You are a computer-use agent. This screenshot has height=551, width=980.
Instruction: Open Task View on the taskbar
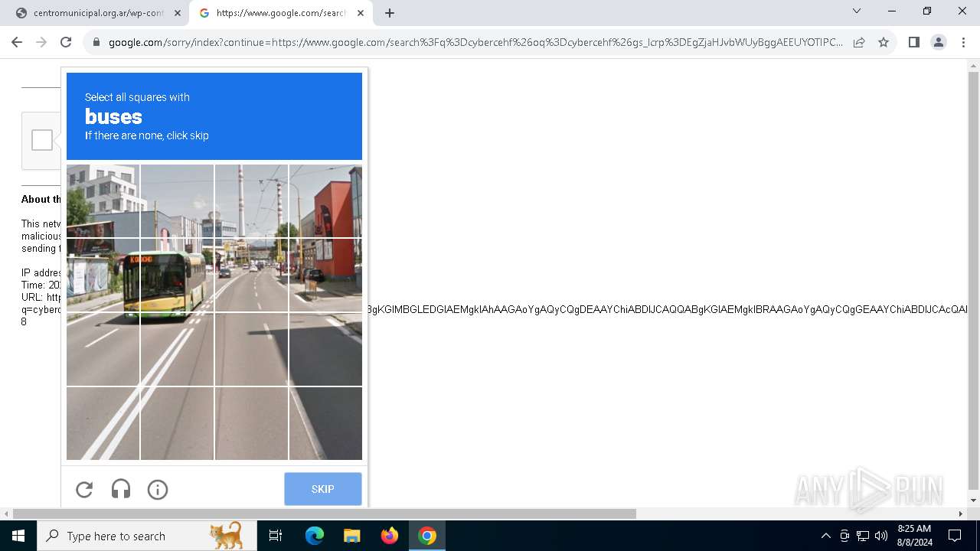pyautogui.click(x=276, y=536)
